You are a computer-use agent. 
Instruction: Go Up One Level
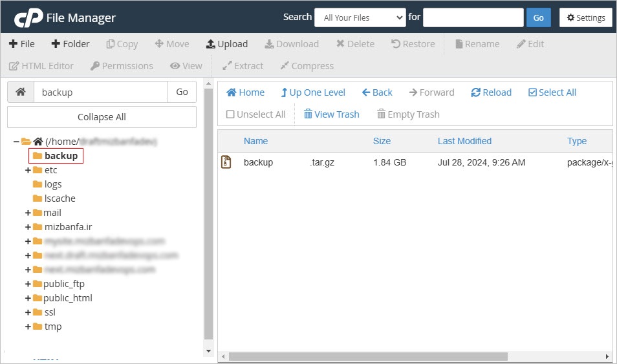pos(313,92)
